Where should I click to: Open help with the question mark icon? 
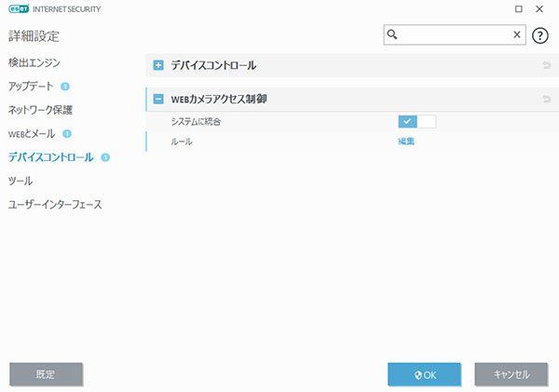point(539,35)
